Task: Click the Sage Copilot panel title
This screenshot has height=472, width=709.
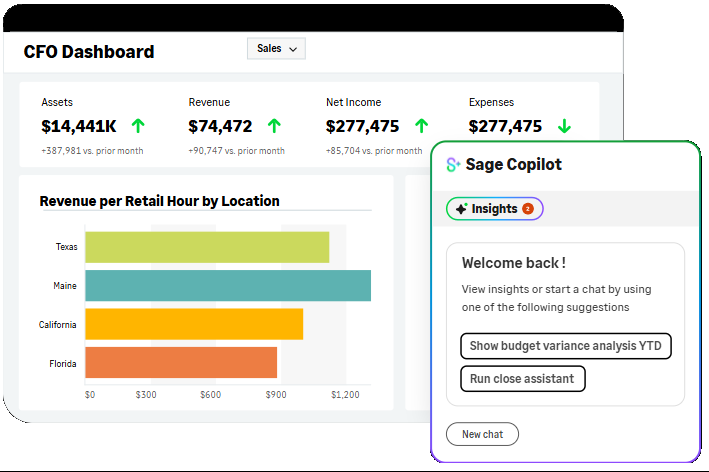Action: tap(514, 165)
